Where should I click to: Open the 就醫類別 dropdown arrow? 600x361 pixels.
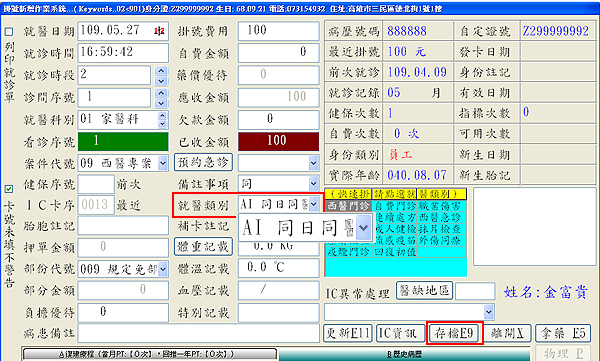[313, 204]
